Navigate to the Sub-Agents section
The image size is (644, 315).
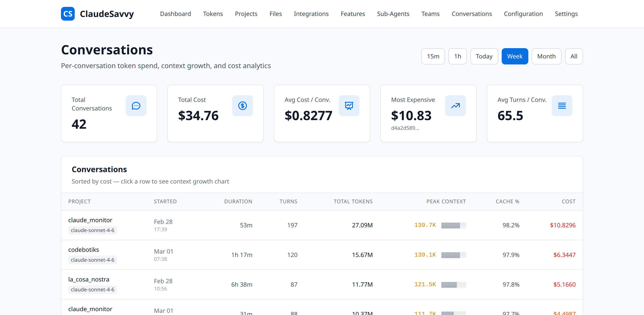pos(393,14)
